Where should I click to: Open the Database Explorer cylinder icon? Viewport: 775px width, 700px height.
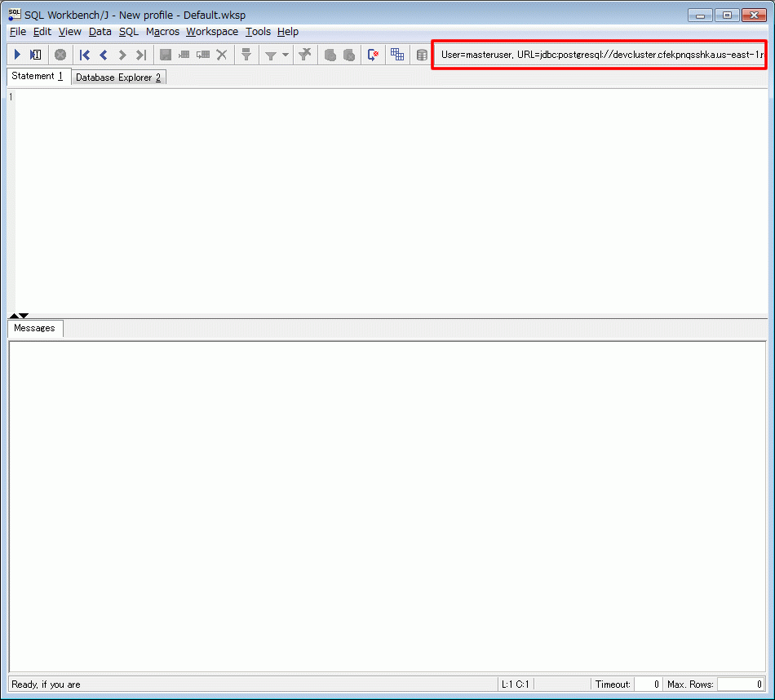click(x=422, y=55)
